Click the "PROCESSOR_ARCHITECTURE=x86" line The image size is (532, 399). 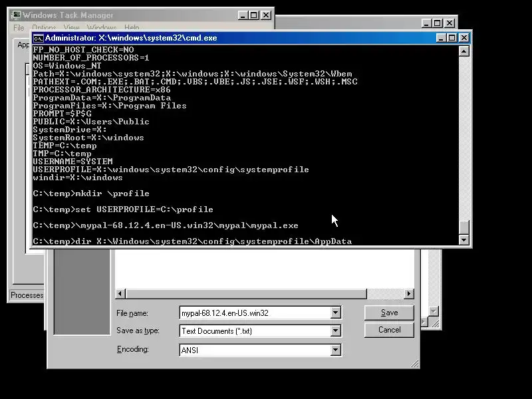point(102,90)
